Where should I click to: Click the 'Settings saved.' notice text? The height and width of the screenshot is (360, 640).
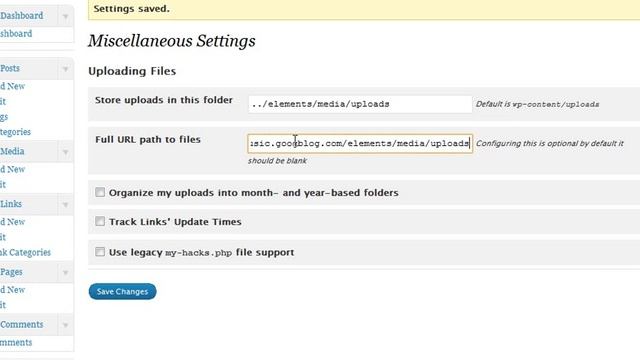coord(131,9)
